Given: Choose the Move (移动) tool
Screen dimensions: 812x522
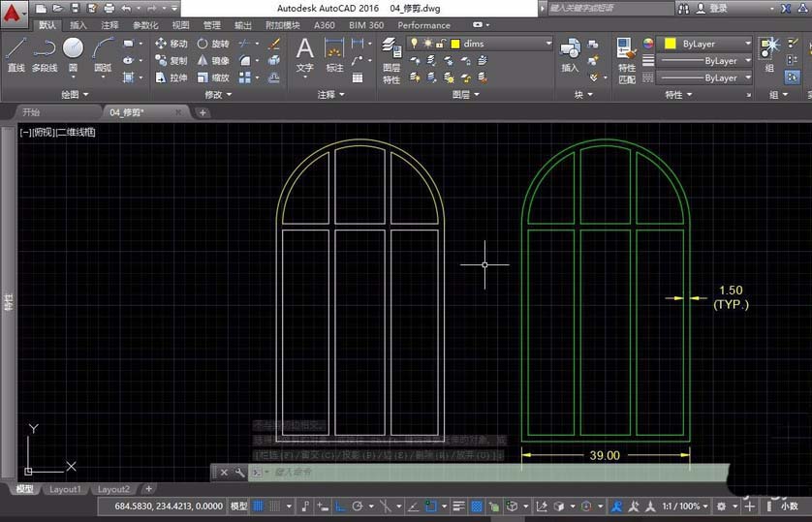Looking at the screenshot, I should click(171, 44).
